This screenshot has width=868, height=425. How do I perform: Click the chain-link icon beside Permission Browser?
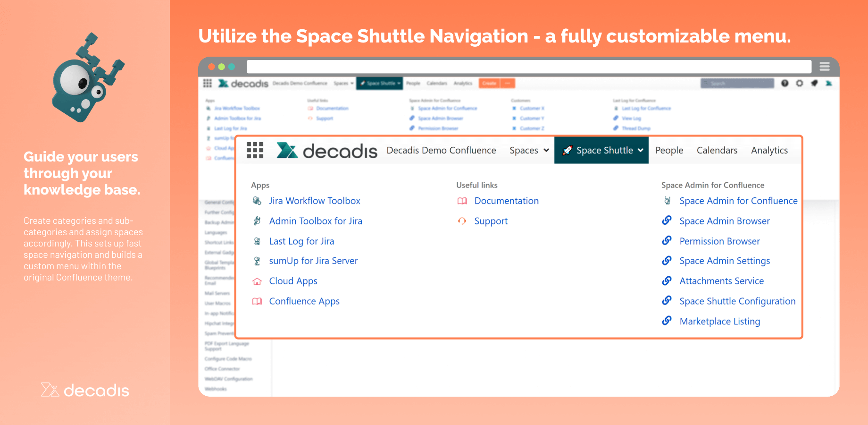click(x=667, y=241)
